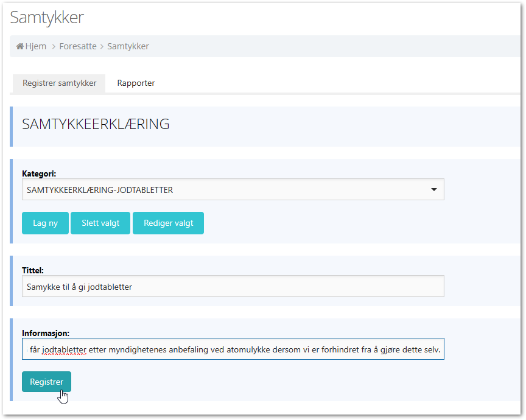Click the Tittel: label
Viewport: 526px width, 420px height.
(x=32, y=270)
